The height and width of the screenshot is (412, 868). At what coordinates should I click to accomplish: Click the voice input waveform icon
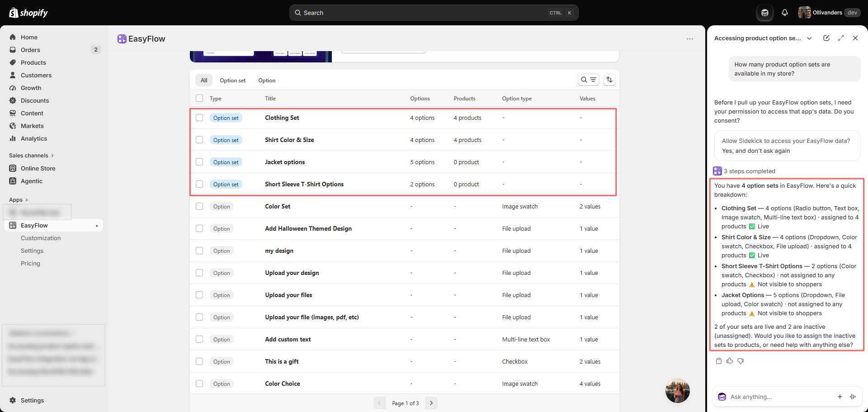tap(853, 397)
